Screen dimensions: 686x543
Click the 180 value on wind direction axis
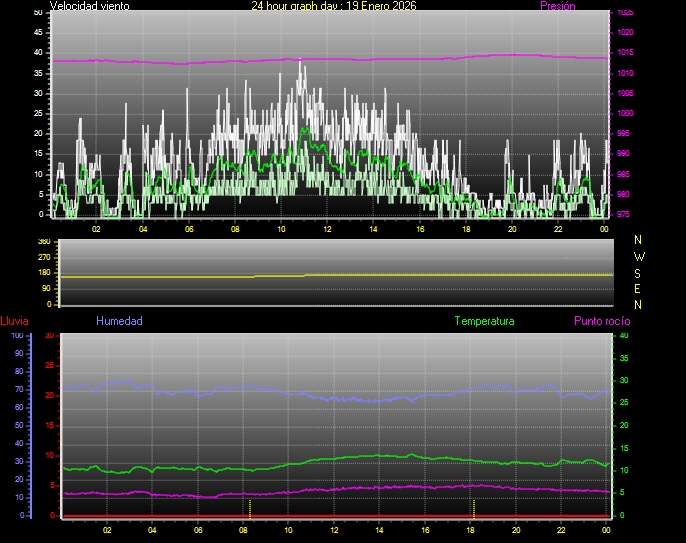coord(43,273)
